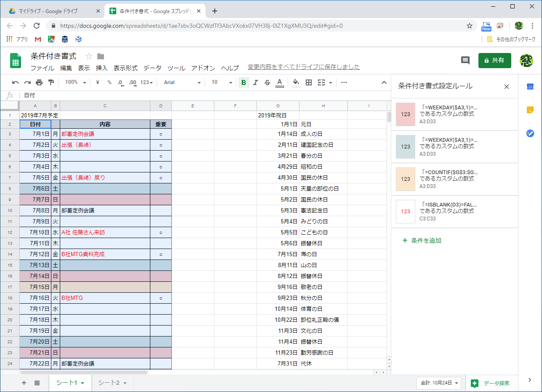
Task: Select the orange 123 rule swatch
Action: click(x=406, y=179)
